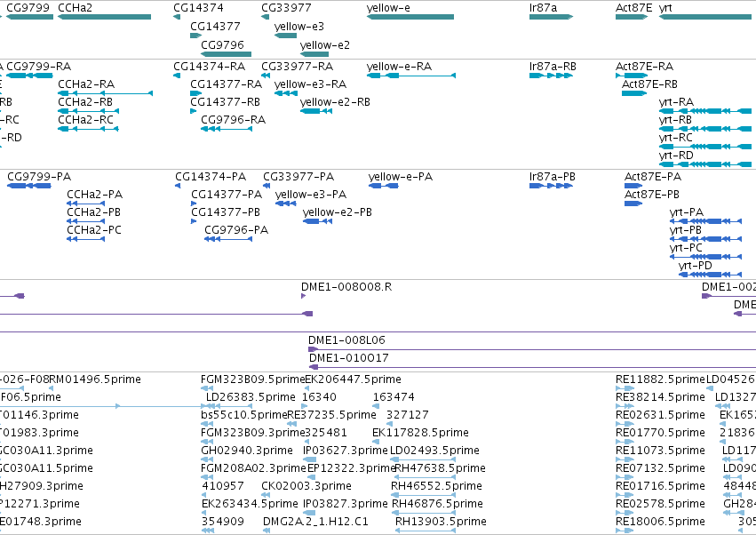This screenshot has height=535, width=756.
Task: Click the CG9799-RA transcript label
Action: pos(38,66)
